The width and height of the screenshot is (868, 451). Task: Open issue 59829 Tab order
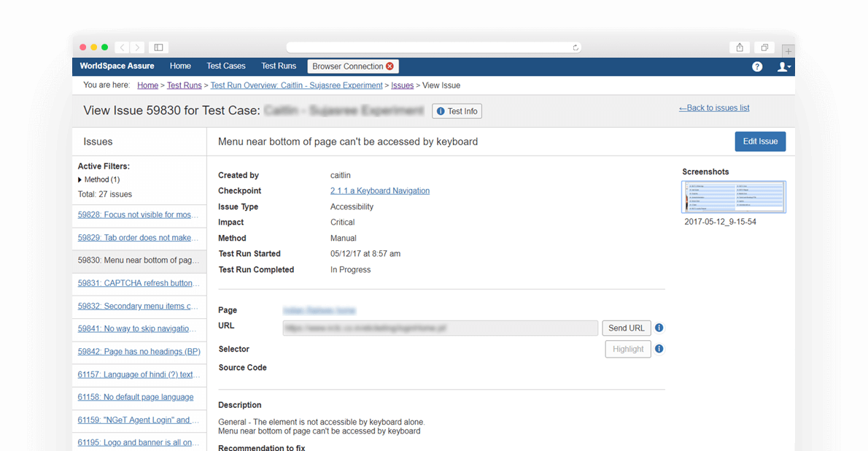point(138,238)
